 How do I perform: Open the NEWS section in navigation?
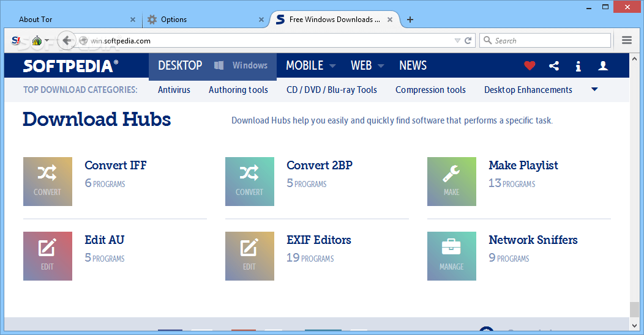[x=413, y=65]
